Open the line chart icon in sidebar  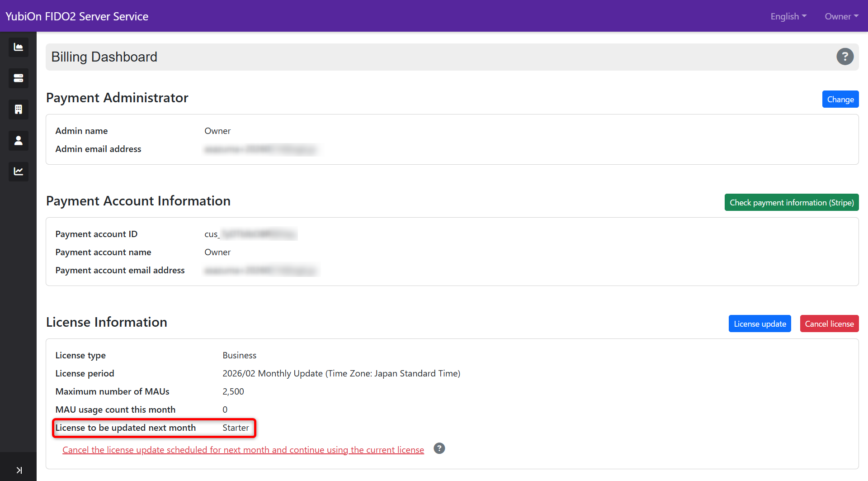[x=18, y=171]
